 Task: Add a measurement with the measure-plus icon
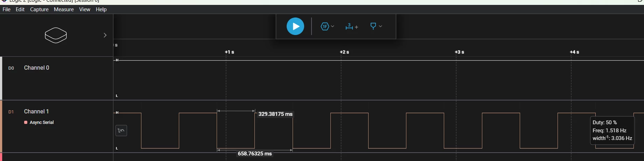[x=352, y=26]
